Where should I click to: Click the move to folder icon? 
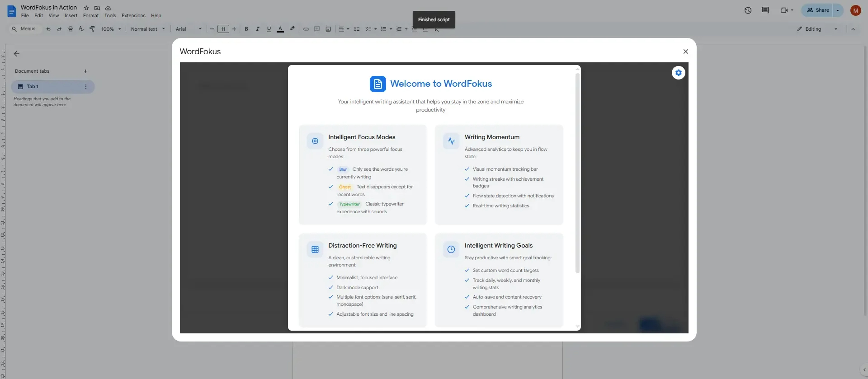coord(97,8)
